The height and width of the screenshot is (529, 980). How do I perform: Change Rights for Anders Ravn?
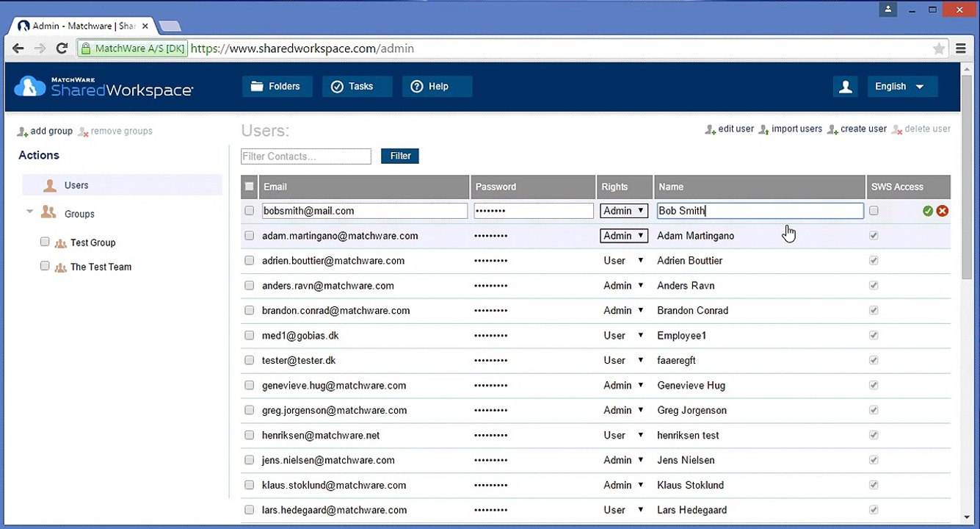point(624,286)
